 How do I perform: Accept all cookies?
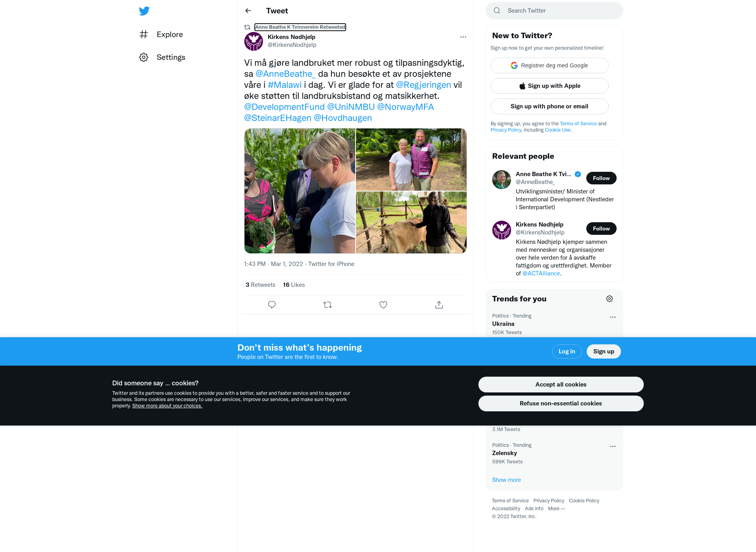tap(561, 385)
